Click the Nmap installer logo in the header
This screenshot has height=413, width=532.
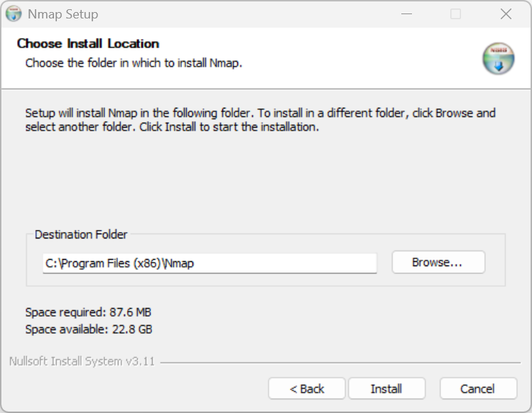[x=498, y=58]
